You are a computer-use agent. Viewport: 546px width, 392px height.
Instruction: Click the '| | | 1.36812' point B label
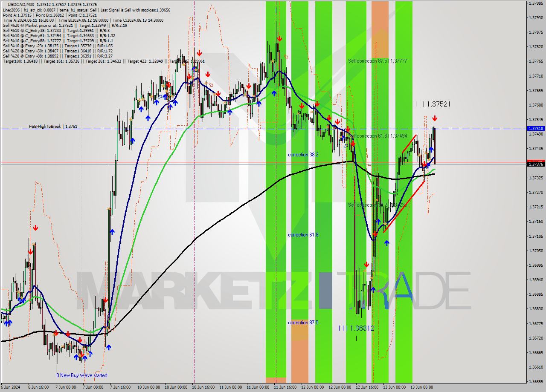(x=356, y=328)
